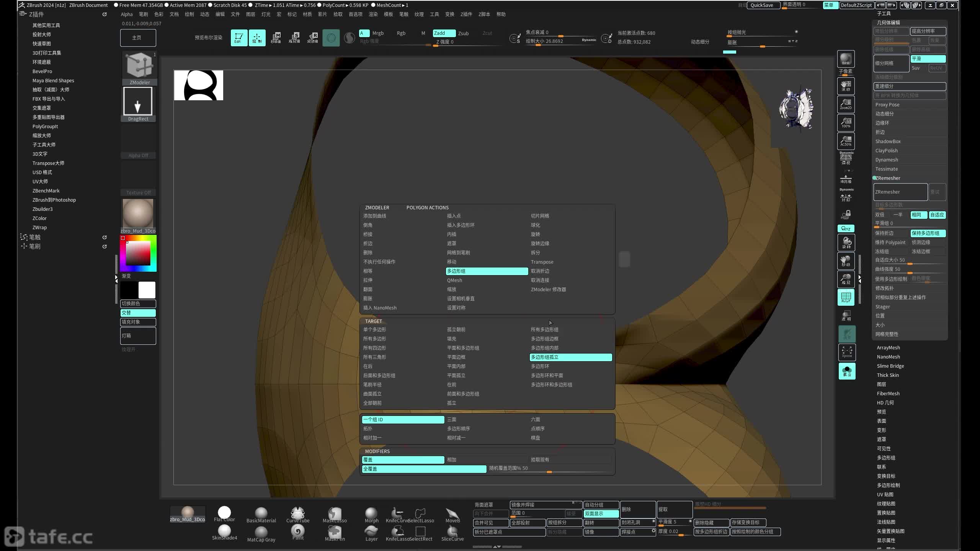Toggle the 平滑 subdivision option
Image resolution: width=980 pixels, height=551 pixels.
tap(928, 59)
